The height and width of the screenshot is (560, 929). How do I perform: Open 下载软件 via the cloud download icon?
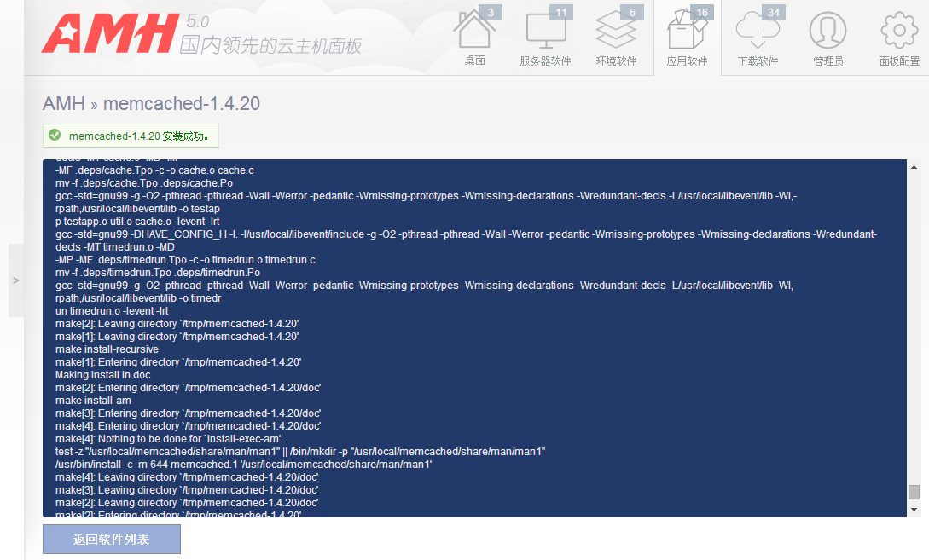coord(757,32)
